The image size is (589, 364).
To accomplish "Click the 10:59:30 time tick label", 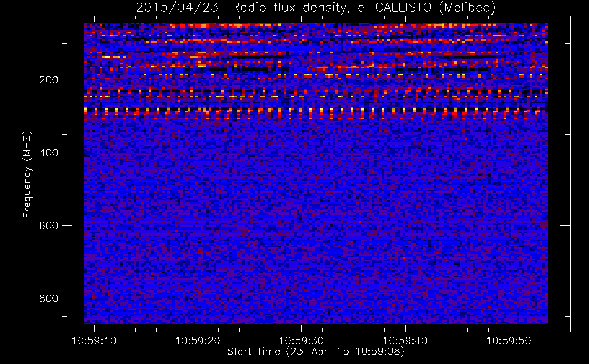I will coord(301,341).
